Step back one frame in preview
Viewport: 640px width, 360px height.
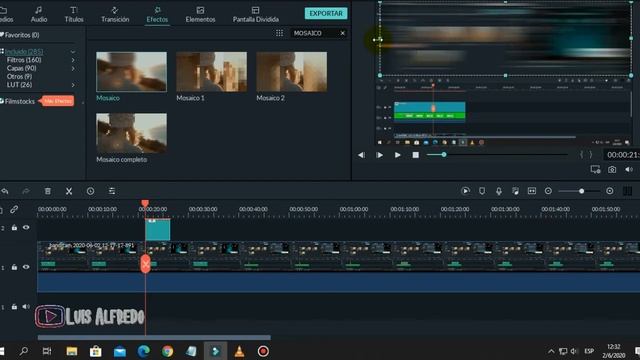[361, 155]
